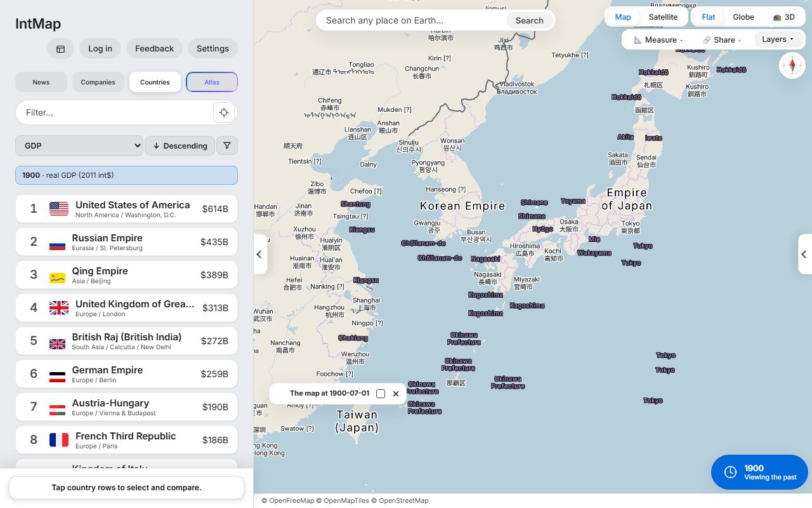Click the Share link tool
The height and width of the screenshot is (508, 812).
[722, 39]
